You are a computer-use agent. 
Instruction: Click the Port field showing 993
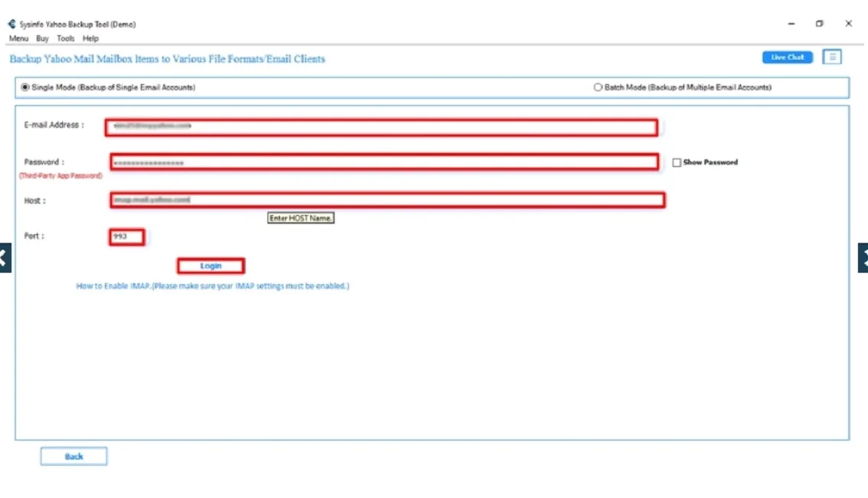[126, 237]
